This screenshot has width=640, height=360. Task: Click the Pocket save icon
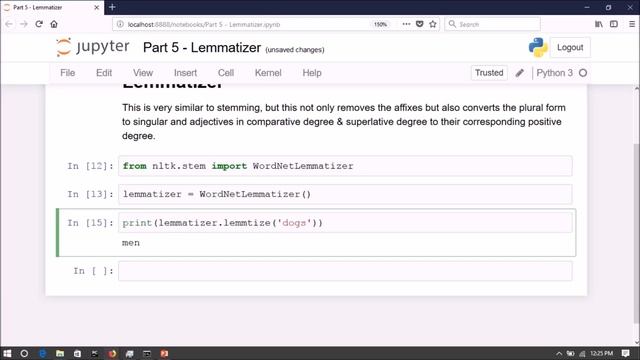tap(420, 24)
